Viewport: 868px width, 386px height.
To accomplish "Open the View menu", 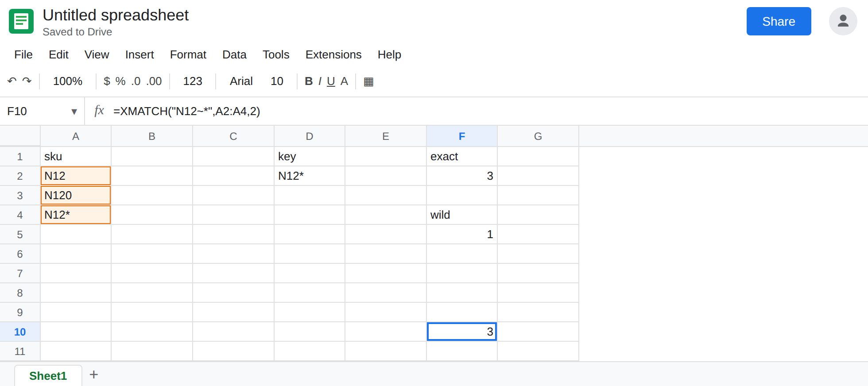I will point(97,54).
